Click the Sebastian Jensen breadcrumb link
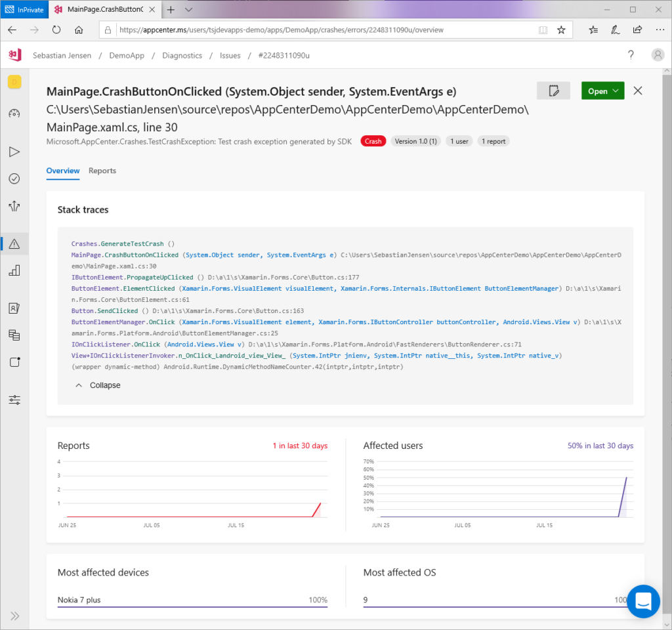This screenshot has height=630, width=672. pos(62,55)
